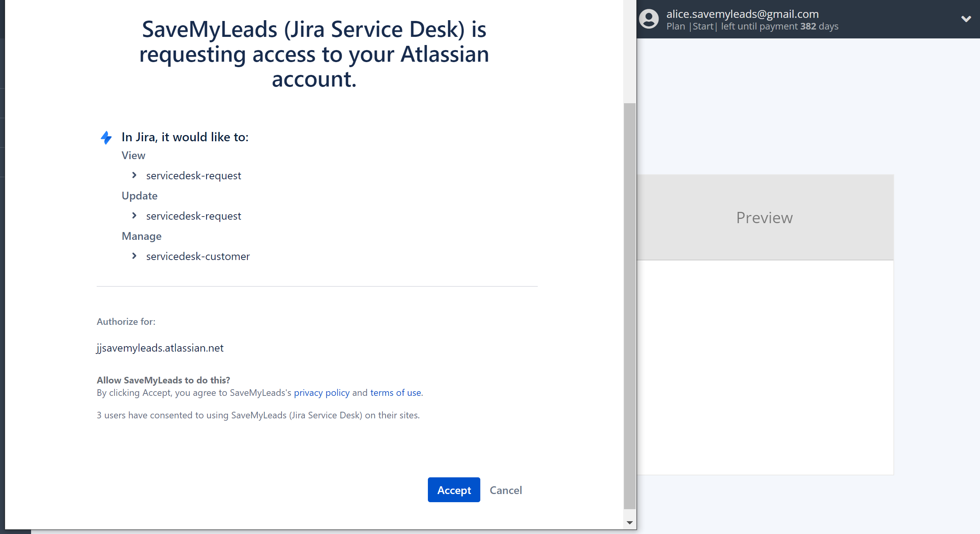Image resolution: width=980 pixels, height=534 pixels.
Task: Click the scrollbar down arrow
Action: pos(630,523)
